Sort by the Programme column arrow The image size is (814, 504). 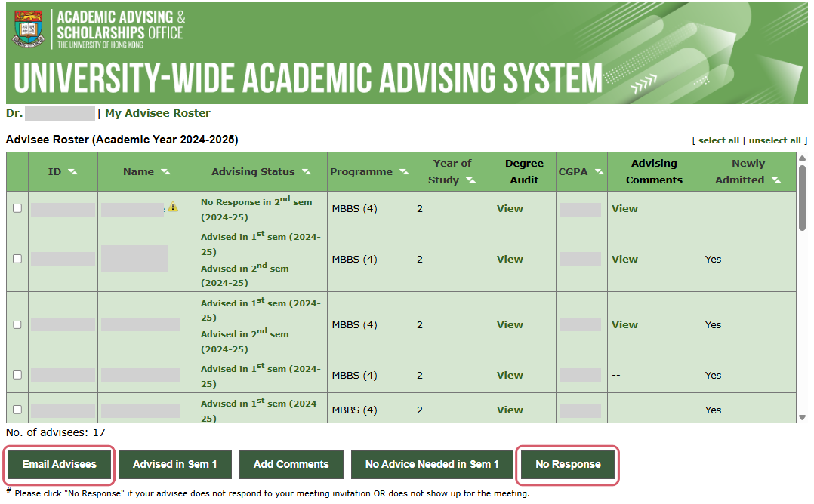tap(404, 172)
